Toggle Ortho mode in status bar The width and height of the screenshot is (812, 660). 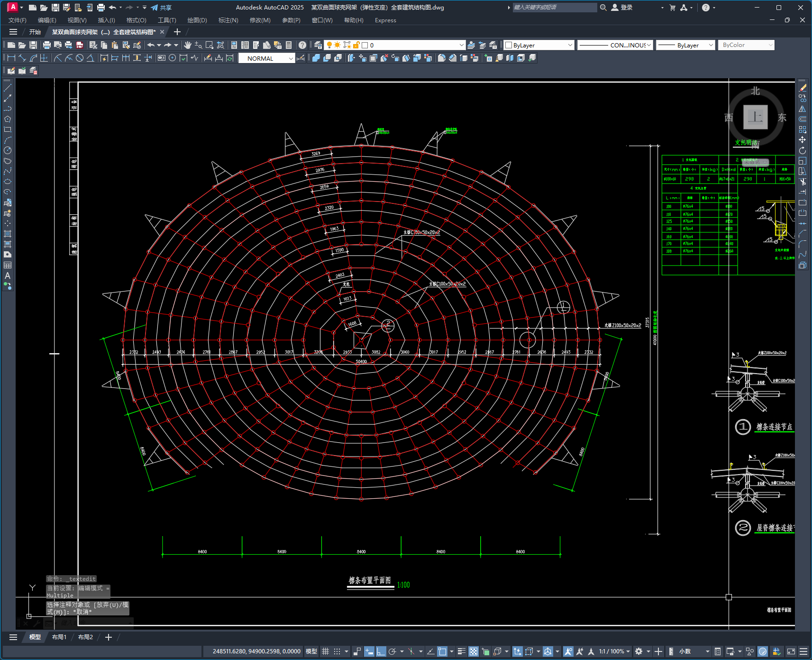(x=381, y=651)
